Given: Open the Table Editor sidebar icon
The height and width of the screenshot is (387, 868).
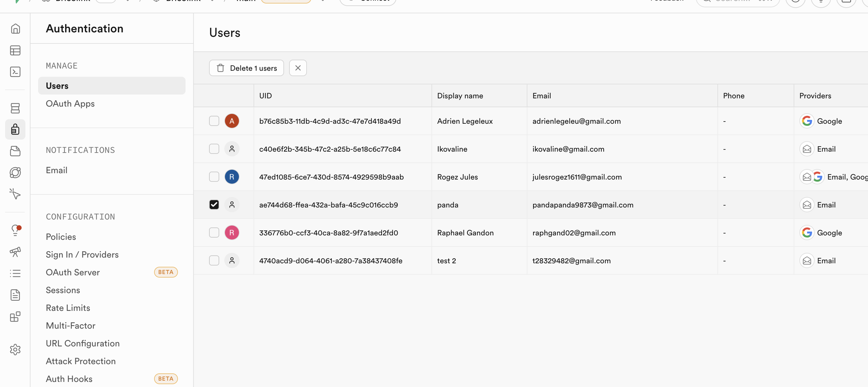Looking at the screenshot, I should click(15, 50).
